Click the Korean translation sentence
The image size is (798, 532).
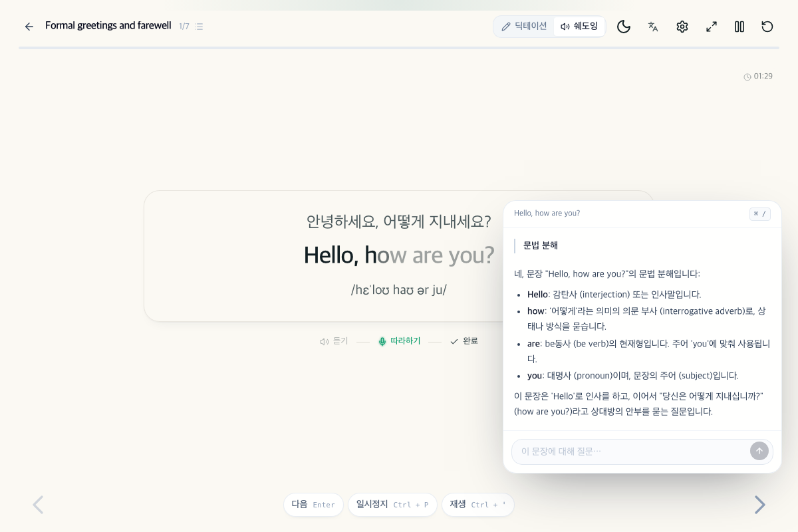(x=399, y=221)
